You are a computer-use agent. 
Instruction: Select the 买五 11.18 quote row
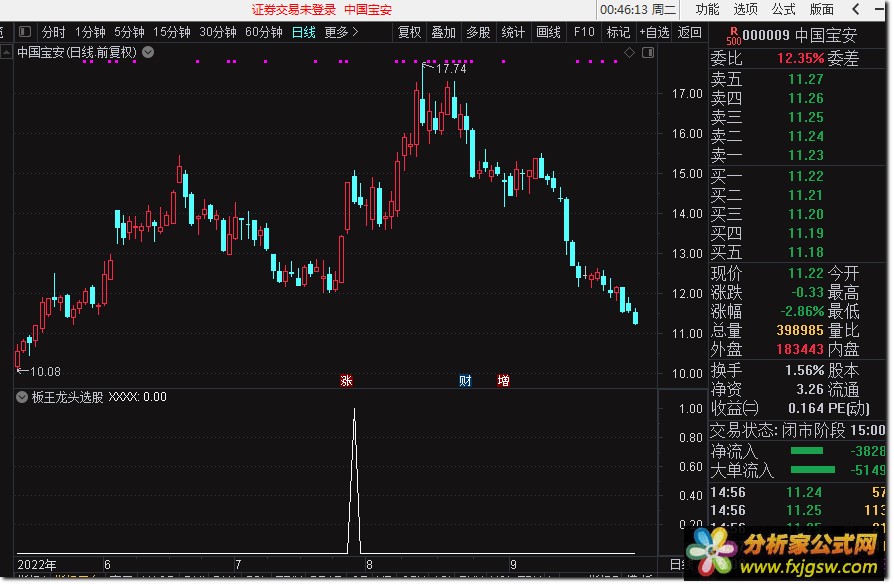[x=797, y=252]
